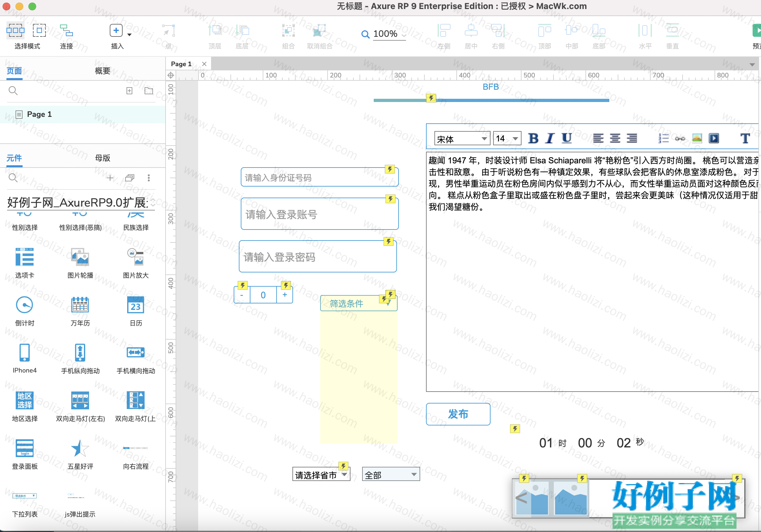Toggle Underline in the rich text editor
The width and height of the screenshot is (761, 532).
566,138
